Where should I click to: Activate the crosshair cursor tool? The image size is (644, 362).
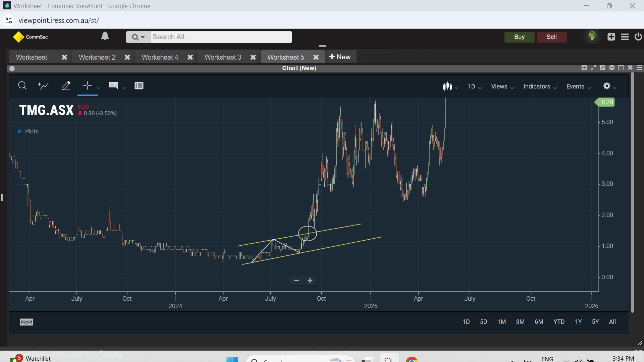pos(87,86)
